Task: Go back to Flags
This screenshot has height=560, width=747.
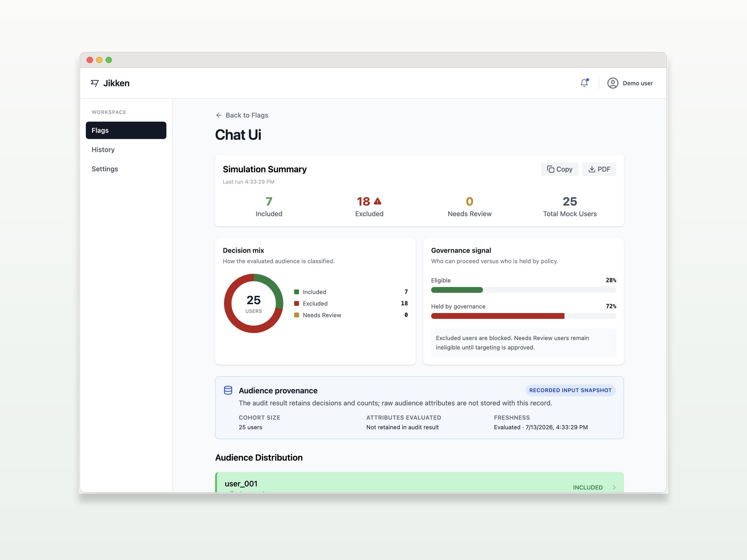Action: [x=242, y=115]
